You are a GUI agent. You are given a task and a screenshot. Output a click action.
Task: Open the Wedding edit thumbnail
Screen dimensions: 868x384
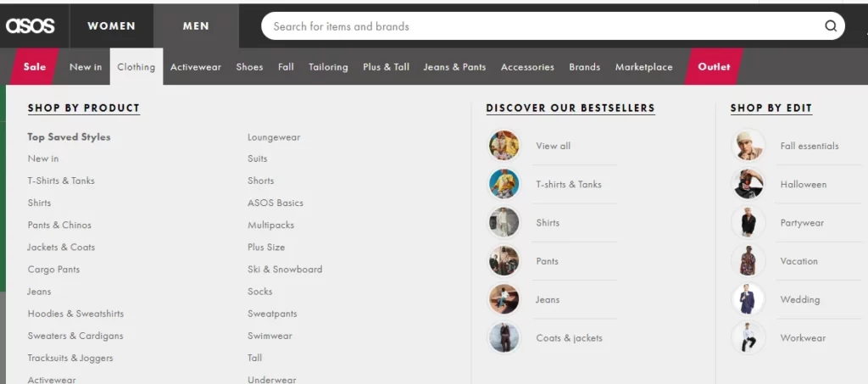tap(748, 299)
